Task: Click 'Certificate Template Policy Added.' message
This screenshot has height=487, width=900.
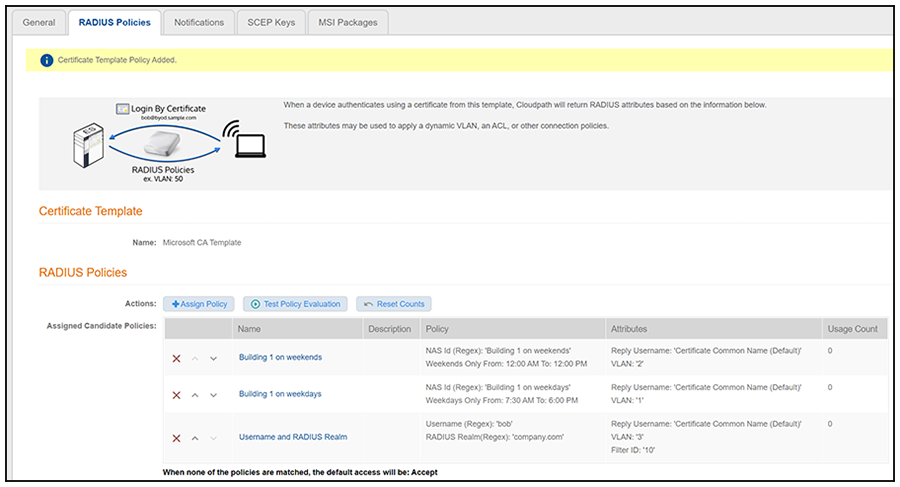Action: pyautogui.click(x=117, y=60)
